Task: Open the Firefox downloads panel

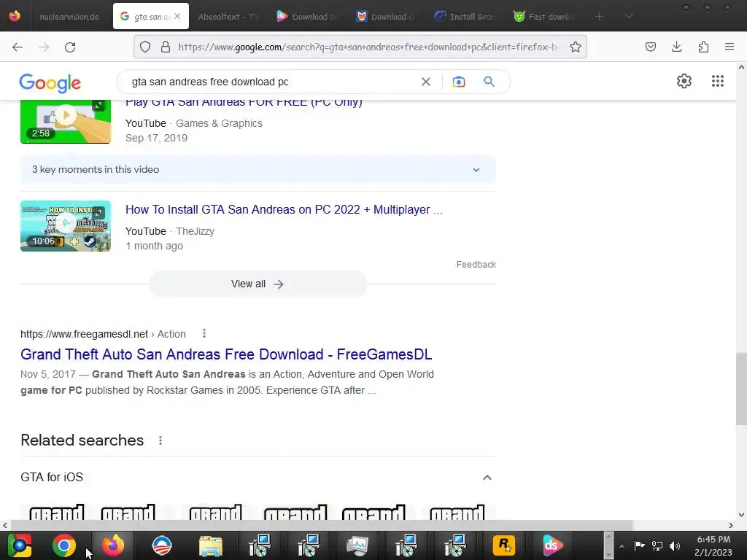Action: pos(676,47)
